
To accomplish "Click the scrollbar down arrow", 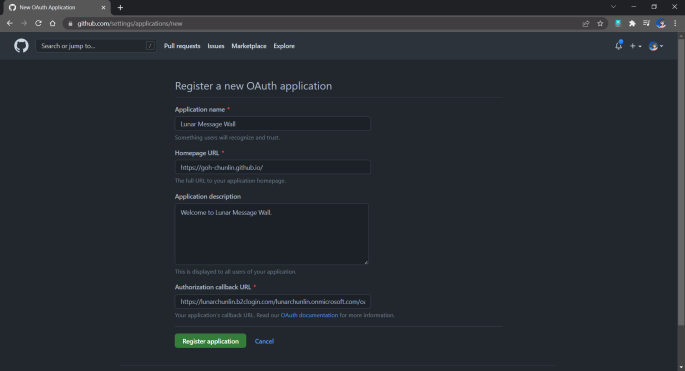I will pos(681,367).
